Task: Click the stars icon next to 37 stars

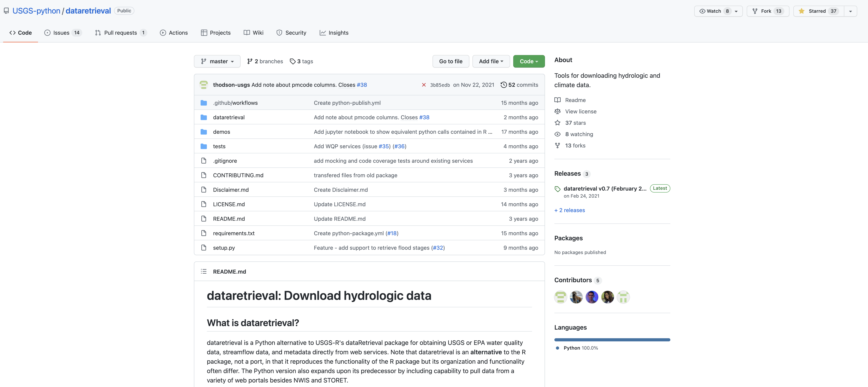Action: point(558,123)
